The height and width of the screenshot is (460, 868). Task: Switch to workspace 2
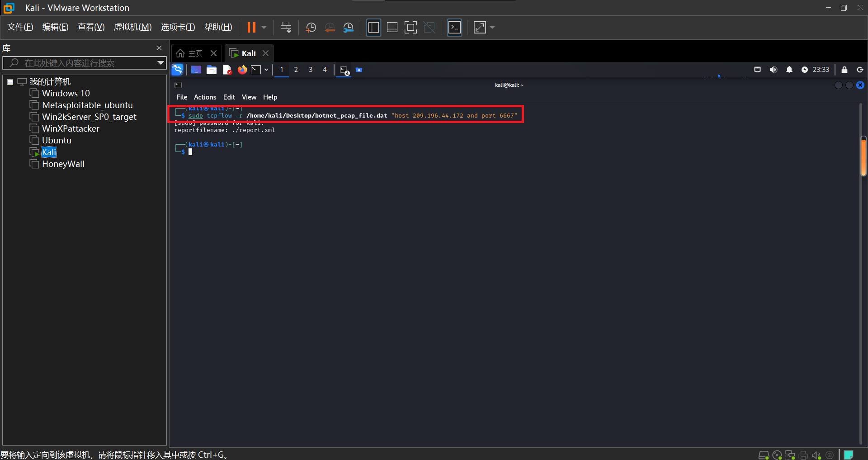point(296,70)
